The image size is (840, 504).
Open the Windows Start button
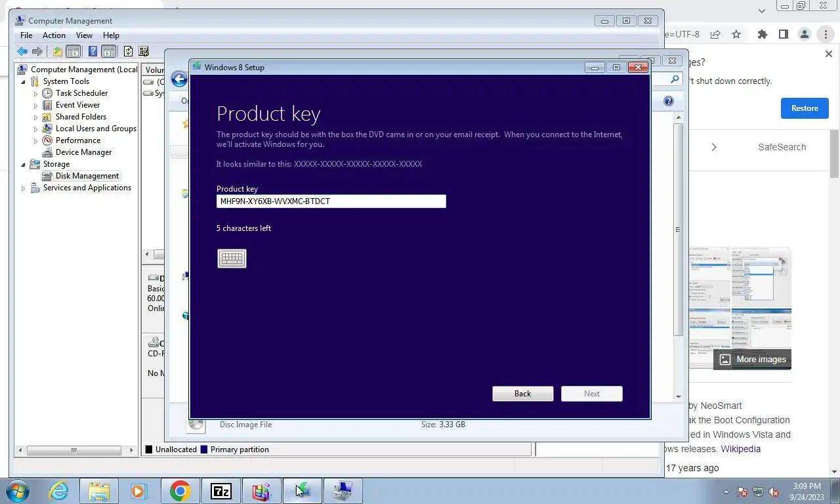pyautogui.click(x=18, y=491)
